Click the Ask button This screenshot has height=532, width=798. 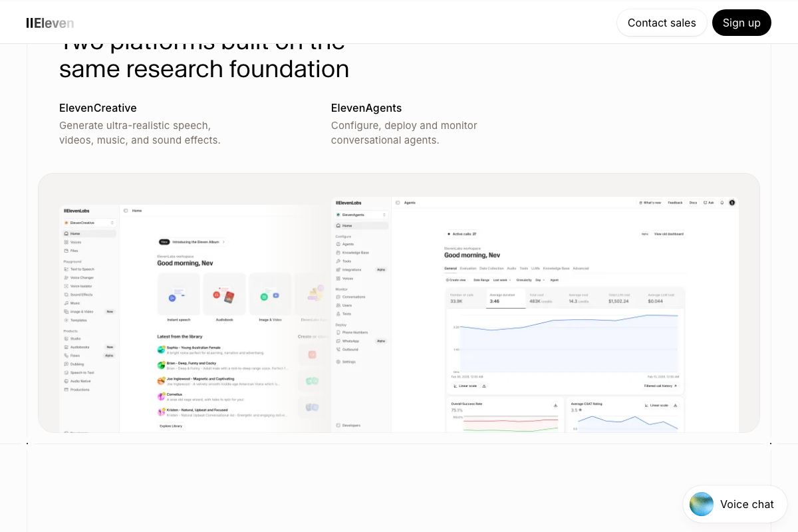pyautogui.click(x=709, y=202)
